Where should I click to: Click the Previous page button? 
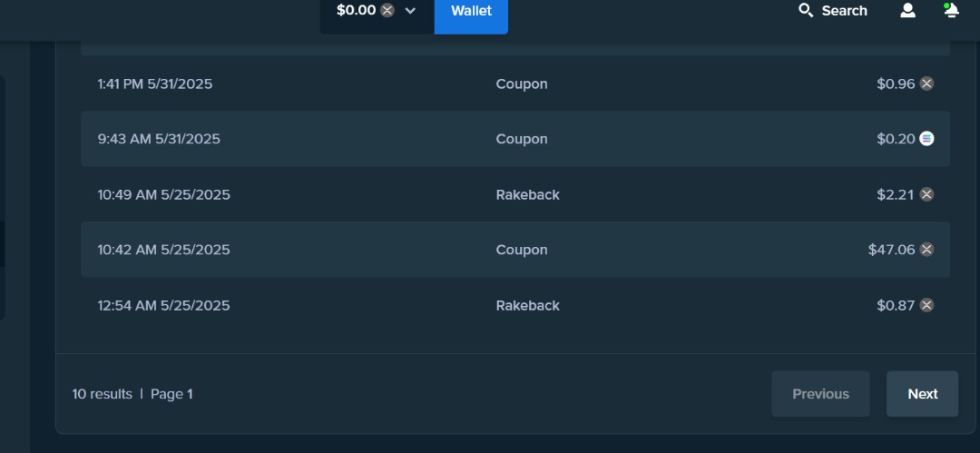coord(820,394)
